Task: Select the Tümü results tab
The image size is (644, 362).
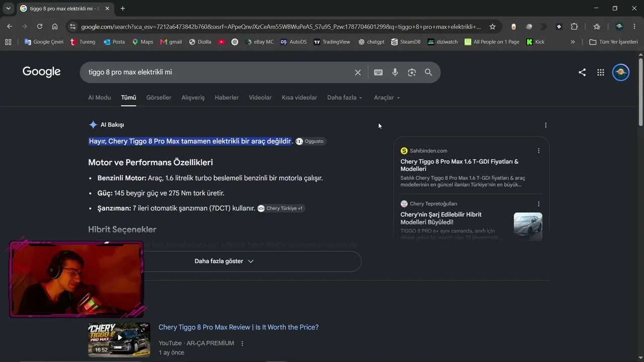Action: point(128,98)
